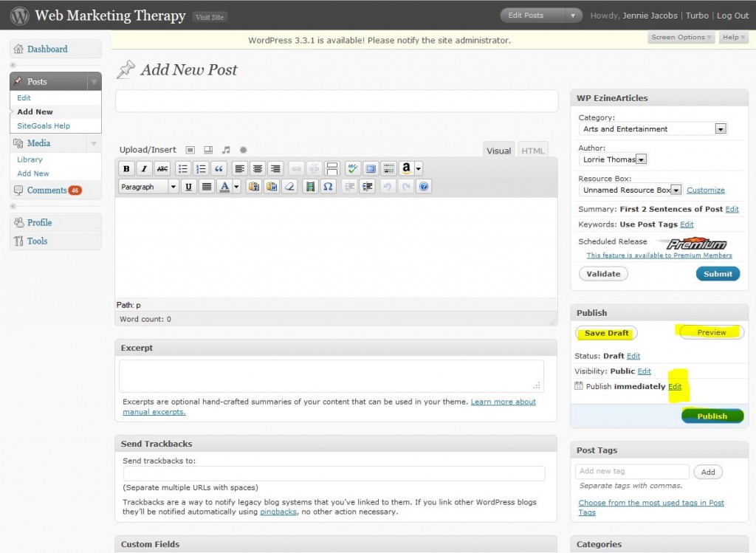The height and width of the screenshot is (553, 756).
Task: Click Paste as Plain Text icon
Action: [254, 187]
